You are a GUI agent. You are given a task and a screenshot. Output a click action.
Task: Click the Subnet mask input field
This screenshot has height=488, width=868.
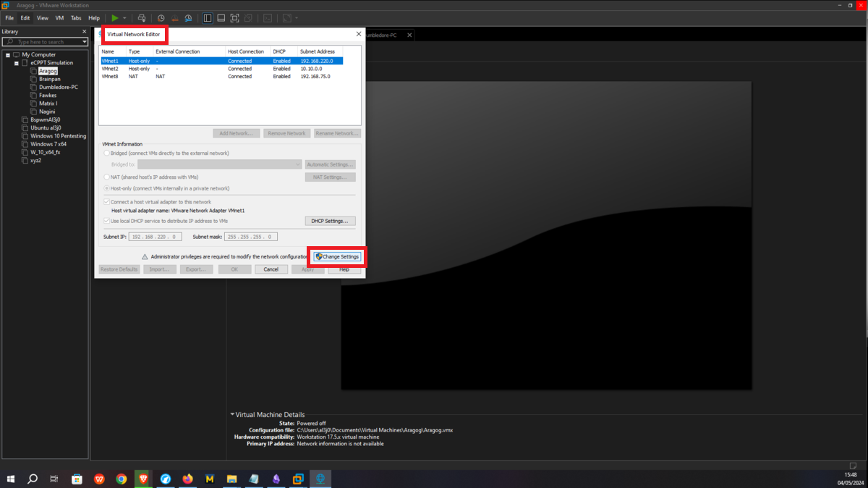pos(251,237)
